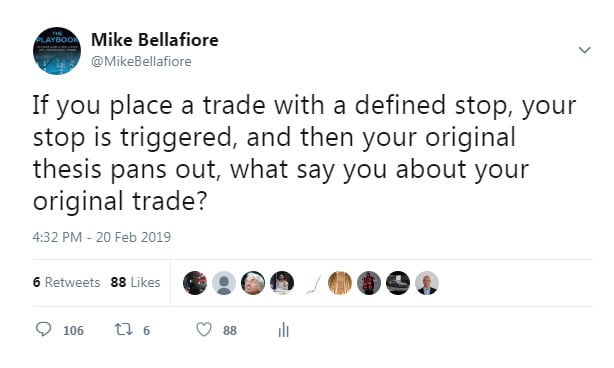Retweet this tweet using the retweet icon
Screen dimensions: 614x368
(123, 330)
